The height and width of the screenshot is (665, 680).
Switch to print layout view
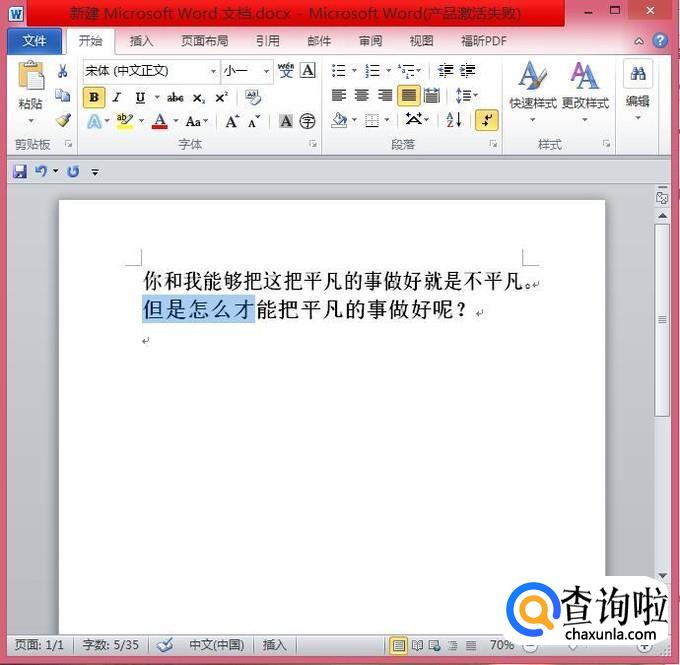click(x=398, y=645)
